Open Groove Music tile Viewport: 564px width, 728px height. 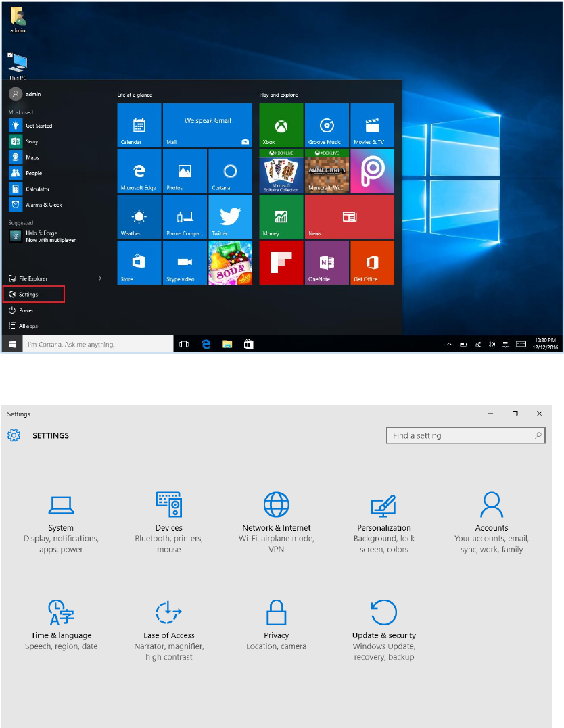coord(327,125)
